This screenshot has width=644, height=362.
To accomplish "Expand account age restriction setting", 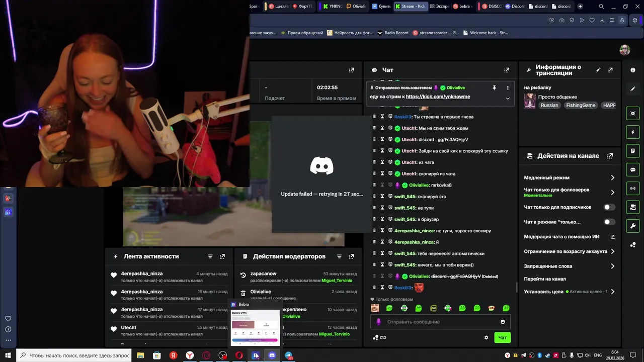I will (612, 251).
